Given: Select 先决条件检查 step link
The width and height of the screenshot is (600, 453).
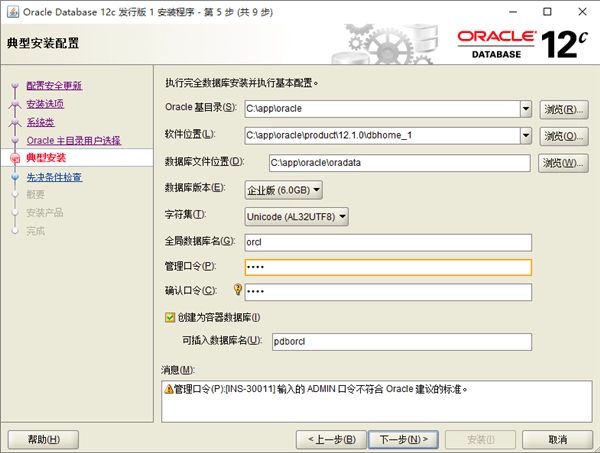Looking at the screenshot, I should click(54, 177).
